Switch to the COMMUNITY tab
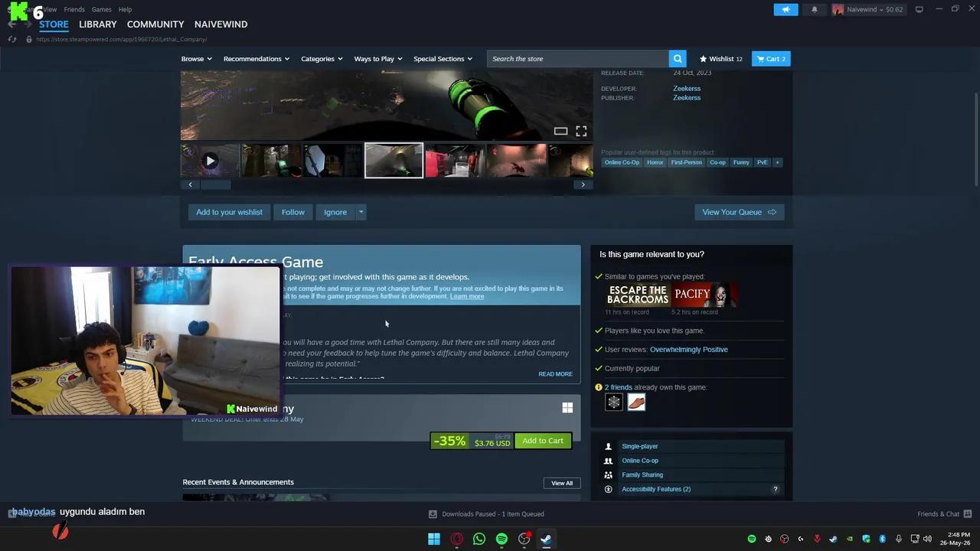980x551 pixels. (x=155, y=24)
